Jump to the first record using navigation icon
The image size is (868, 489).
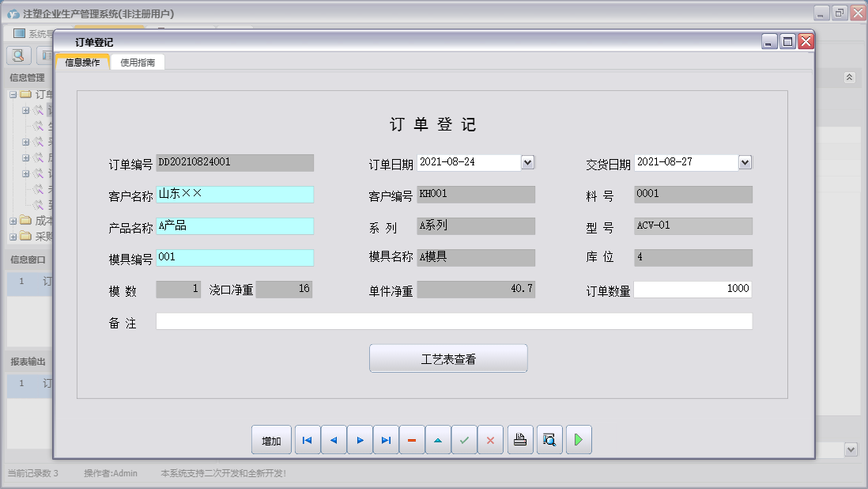pyautogui.click(x=308, y=440)
